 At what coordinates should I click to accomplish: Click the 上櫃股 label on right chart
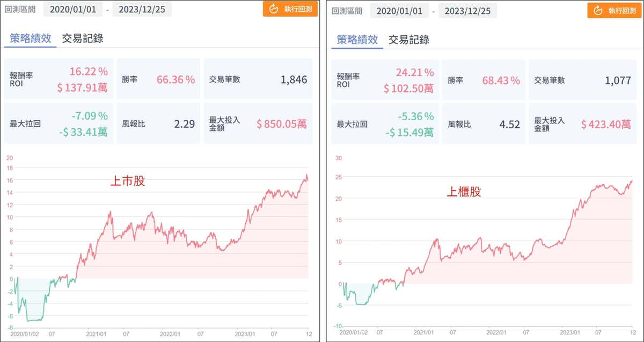tap(464, 192)
